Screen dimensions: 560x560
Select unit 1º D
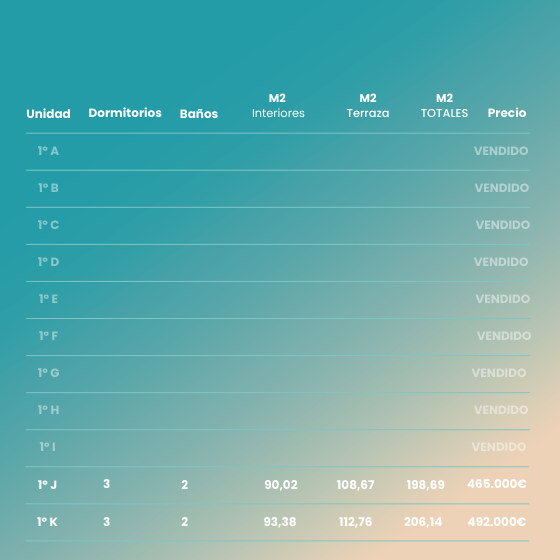point(48,262)
